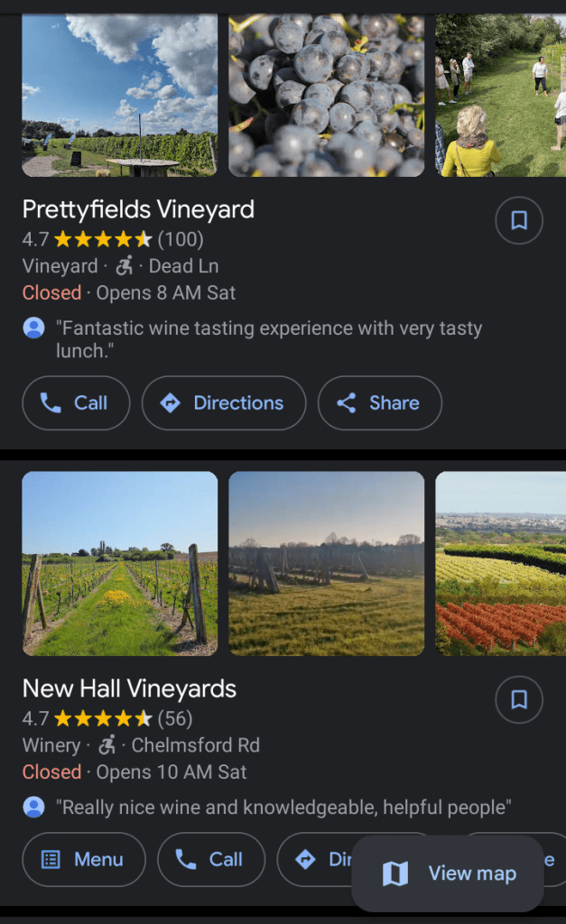The height and width of the screenshot is (924, 566).
Task: Open the grapes close-up photo
Action: [326, 95]
